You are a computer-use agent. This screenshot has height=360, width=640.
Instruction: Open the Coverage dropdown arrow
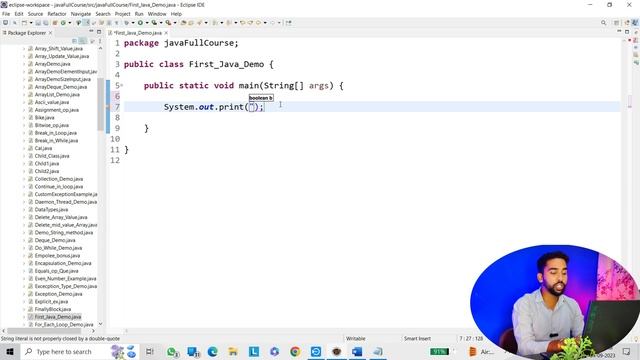(x=161, y=23)
